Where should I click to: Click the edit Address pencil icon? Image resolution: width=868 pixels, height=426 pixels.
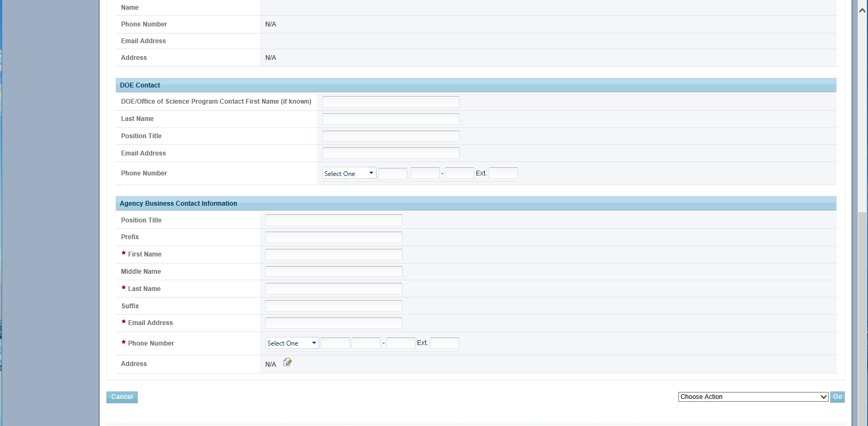point(287,362)
